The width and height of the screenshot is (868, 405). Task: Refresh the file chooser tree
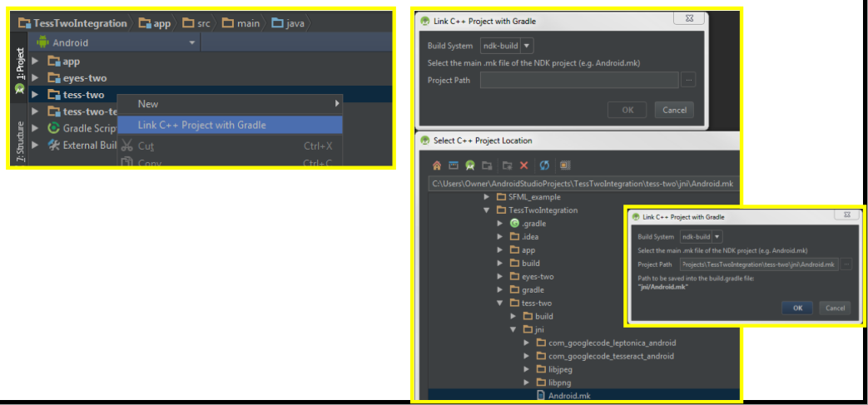pyautogui.click(x=544, y=165)
